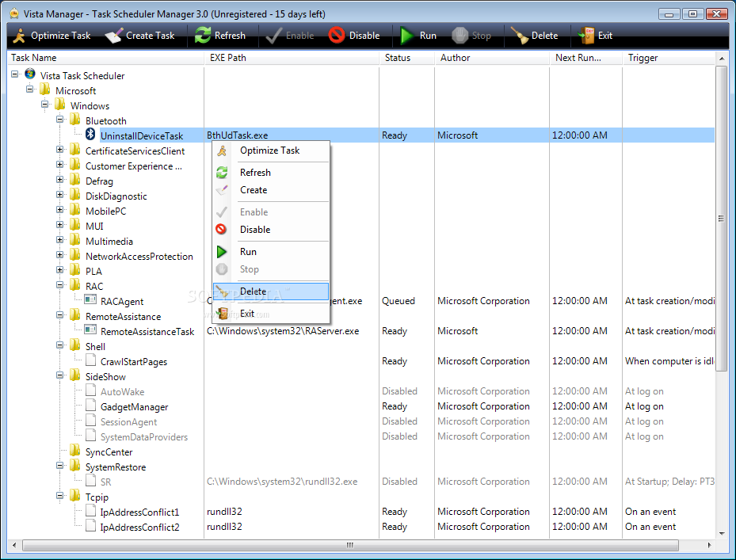Click the IpAddressConflict1 document icon
This screenshot has width=736, height=560.
click(91, 510)
